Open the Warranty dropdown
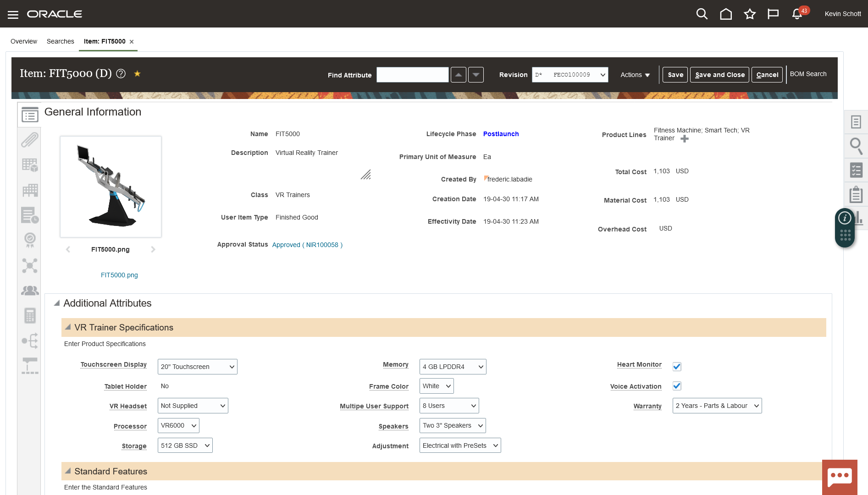This screenshot has height=495, width=868. [x=717, y=406]
